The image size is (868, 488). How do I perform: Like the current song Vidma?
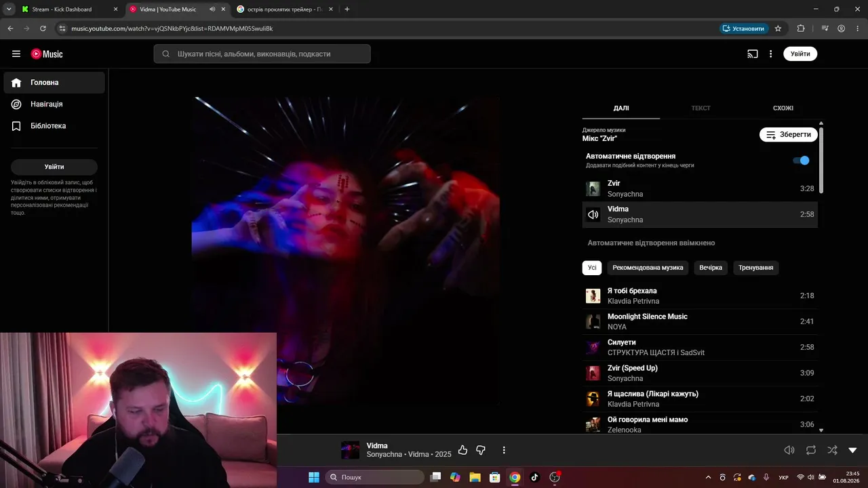(x=463, y=450)
